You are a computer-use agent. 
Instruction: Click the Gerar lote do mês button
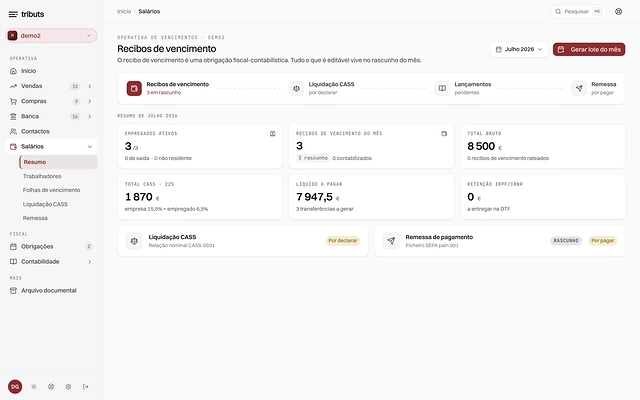pyautogui.click(x=589, y=49)
